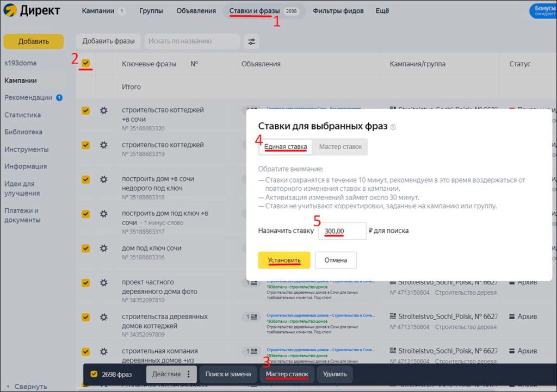Open the 'Ещё' menu in top navigation

(382, 11)
